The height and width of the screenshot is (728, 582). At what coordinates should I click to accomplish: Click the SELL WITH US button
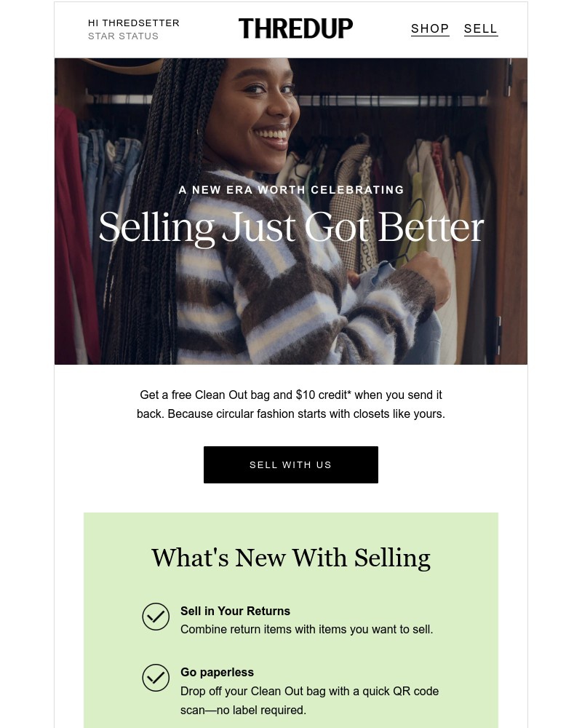[x=291, y=464]
